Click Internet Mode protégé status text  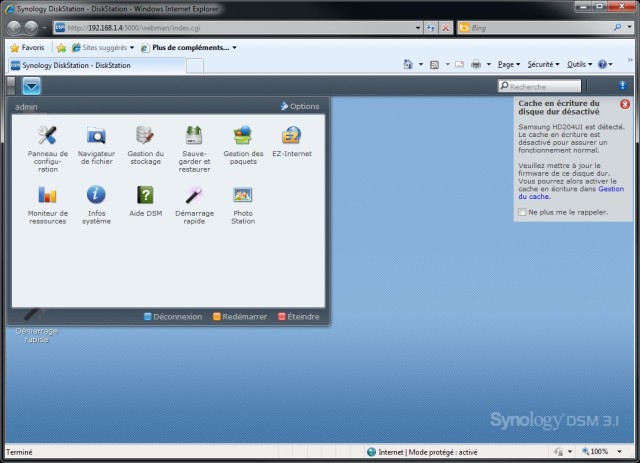coord(427,452)
